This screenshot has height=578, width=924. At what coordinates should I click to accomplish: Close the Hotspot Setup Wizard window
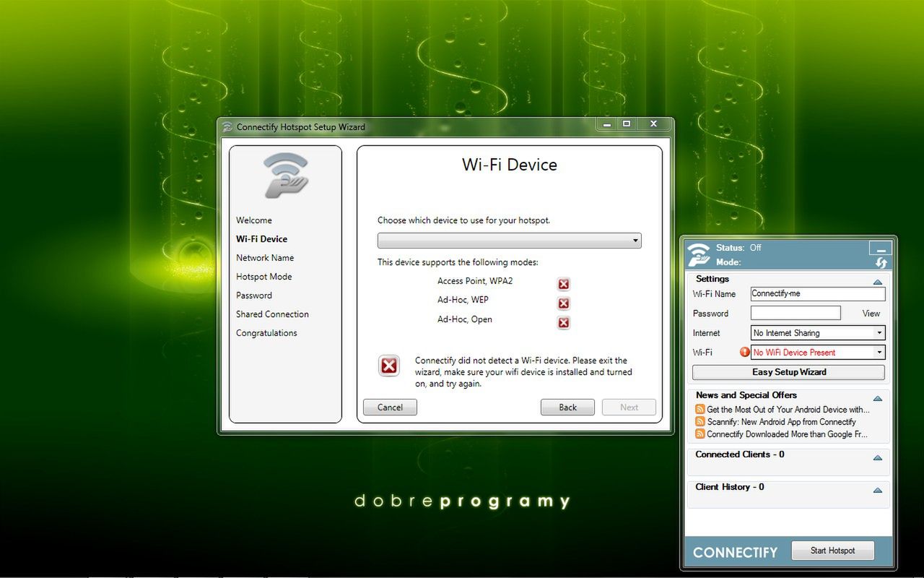pyautogui.click(x=653, y=125)
